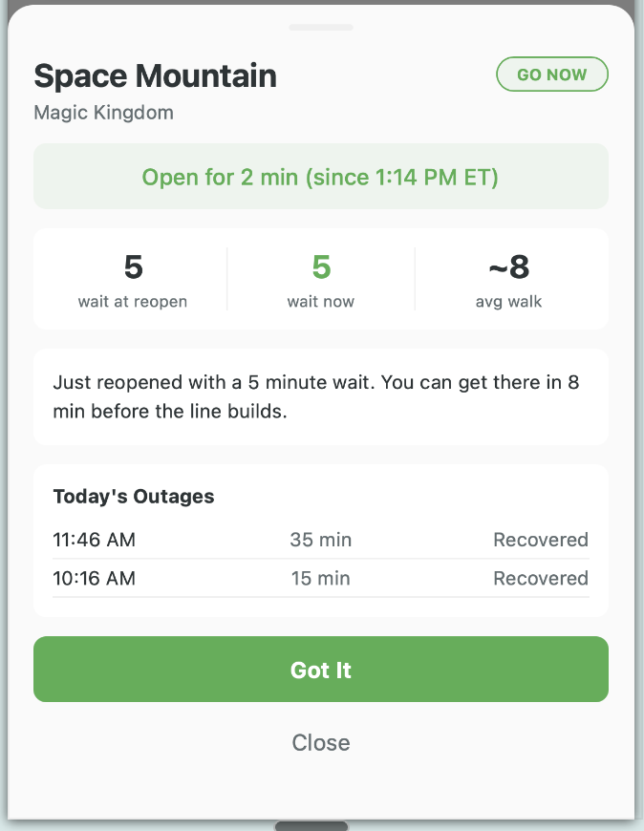The image size is (644, 831).
Task: Click Recovered on the 11:46 AM row
Action: click(541, 540)
